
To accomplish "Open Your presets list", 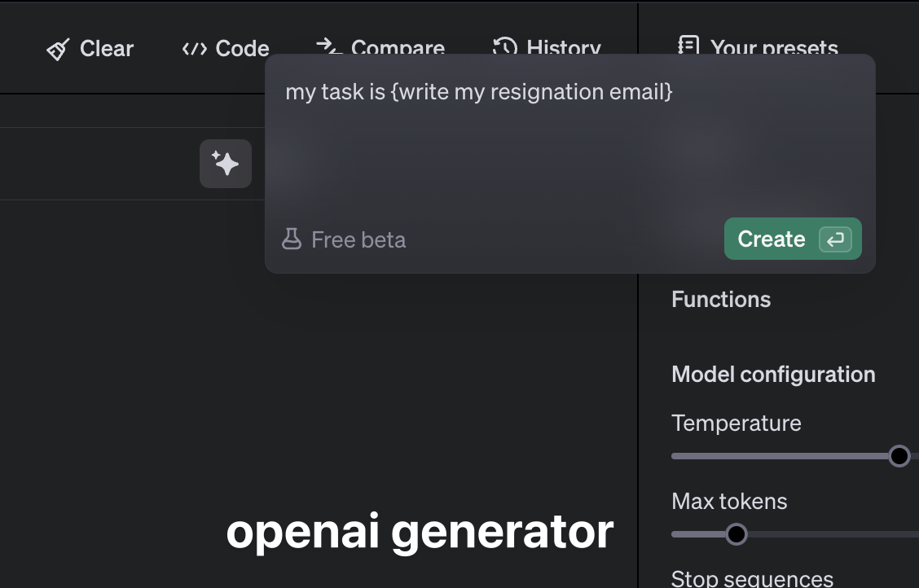I will 758,46.
